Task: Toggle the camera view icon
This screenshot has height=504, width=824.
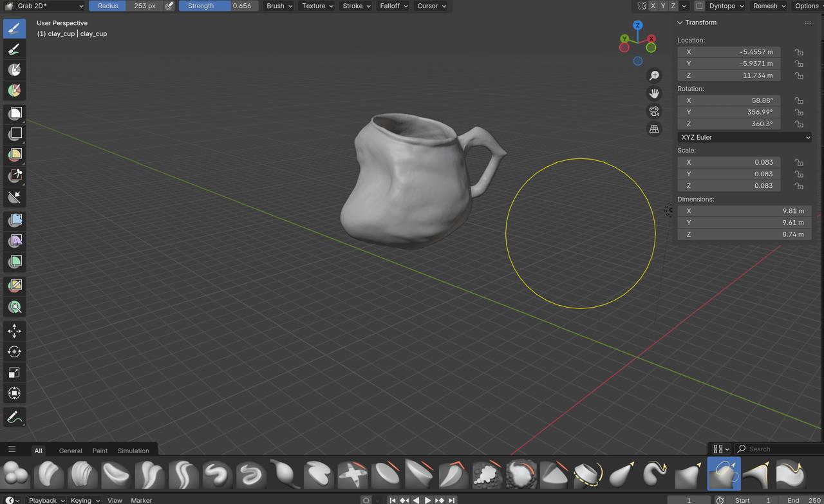Action: coord(654,111)
